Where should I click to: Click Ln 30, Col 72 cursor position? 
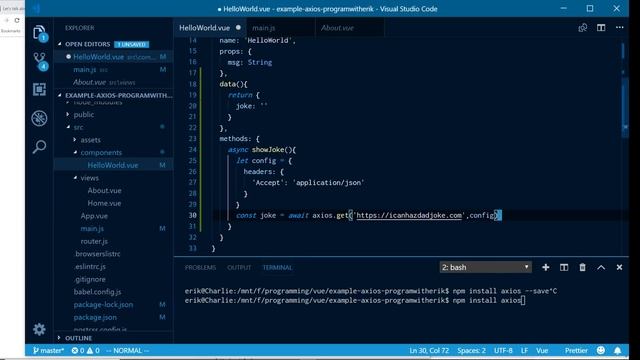pos(429,350)
